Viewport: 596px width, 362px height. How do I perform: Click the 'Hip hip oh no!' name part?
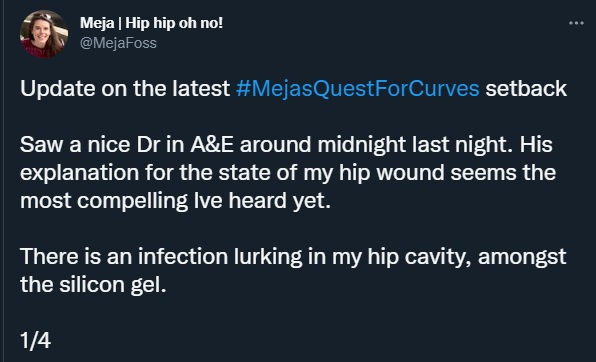tap(174, 23)
